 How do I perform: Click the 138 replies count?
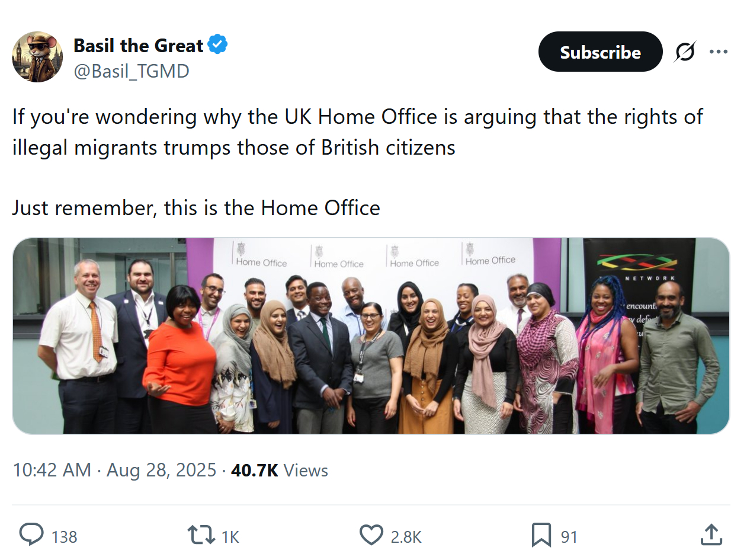coord(64,537)
